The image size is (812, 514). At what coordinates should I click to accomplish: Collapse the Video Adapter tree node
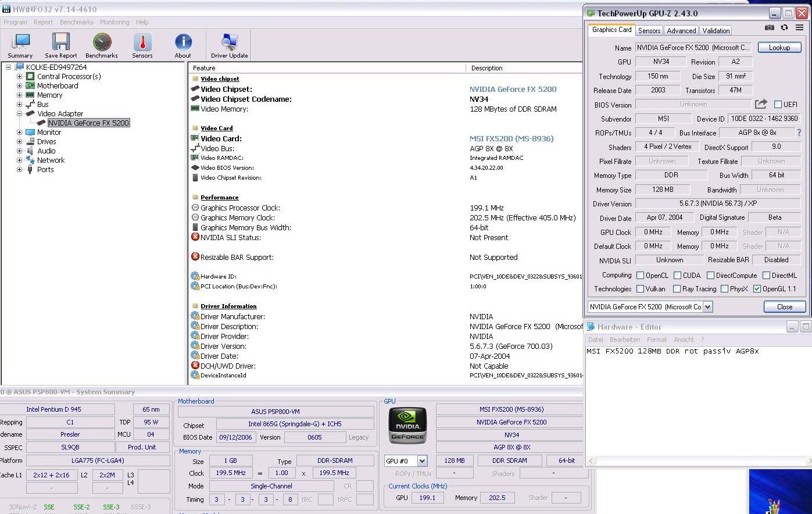tap(19, 113)
